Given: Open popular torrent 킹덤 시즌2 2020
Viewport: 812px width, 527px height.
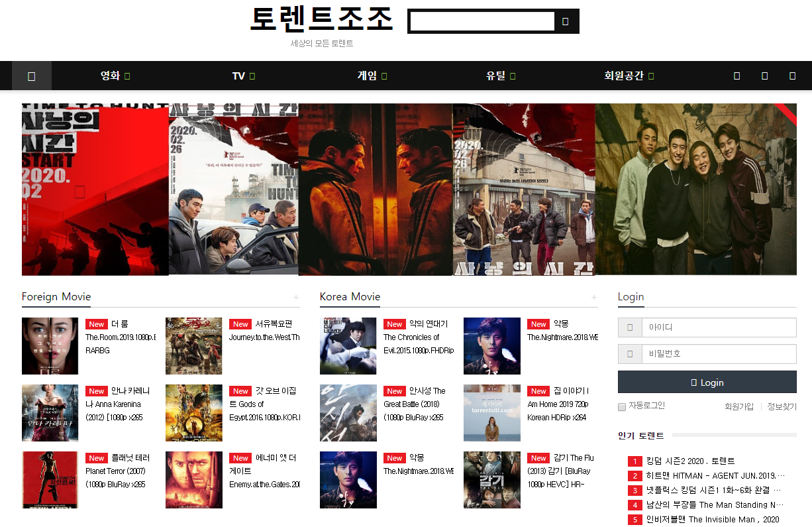Looking at the screenshot, I should (690, 461).
